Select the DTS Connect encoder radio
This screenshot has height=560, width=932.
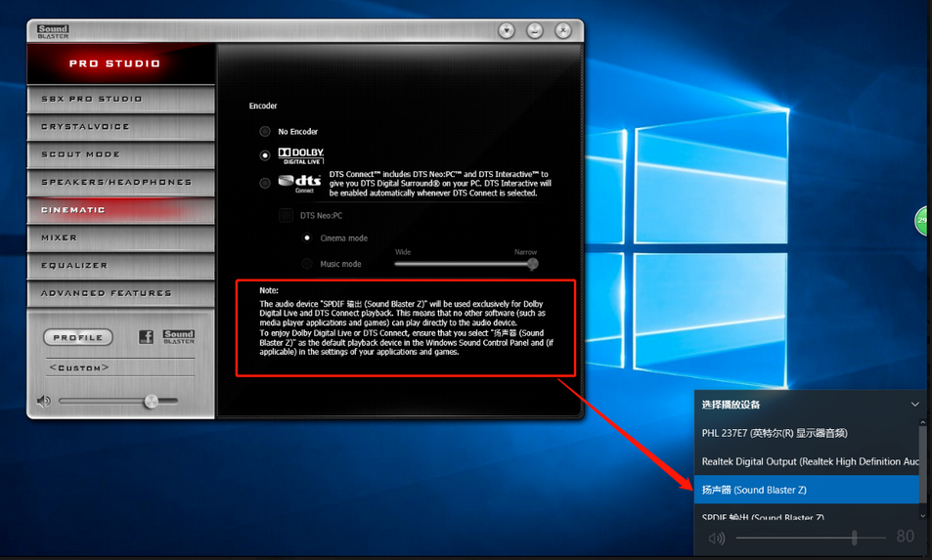265,183
